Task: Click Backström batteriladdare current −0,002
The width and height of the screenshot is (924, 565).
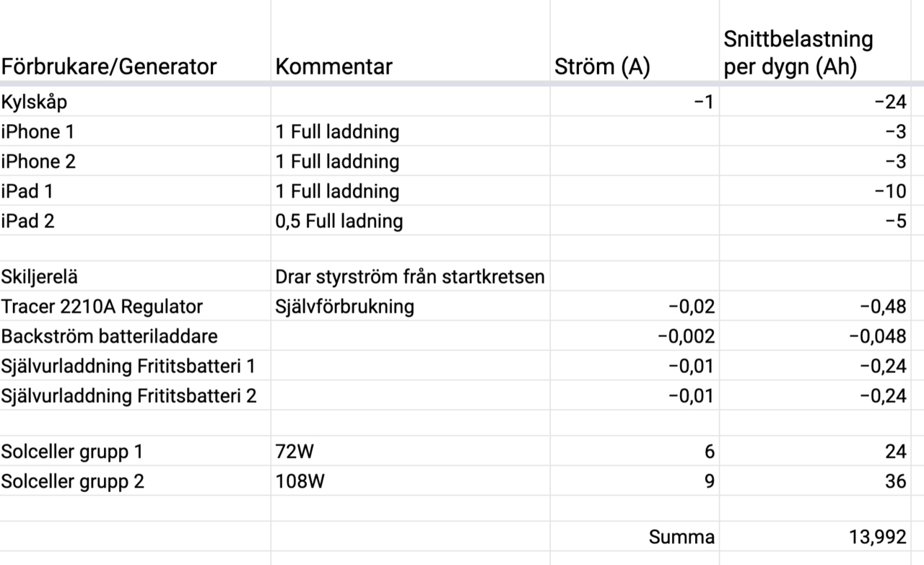Action: (635, 336)
